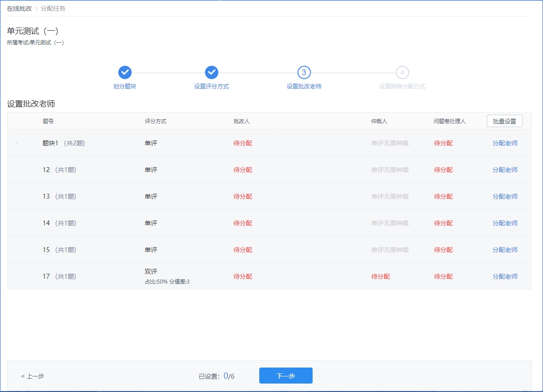Click 问题卷处理人 待分配 in question 15 row
This screenshot has width=543, height=392.
click(443, 250)
